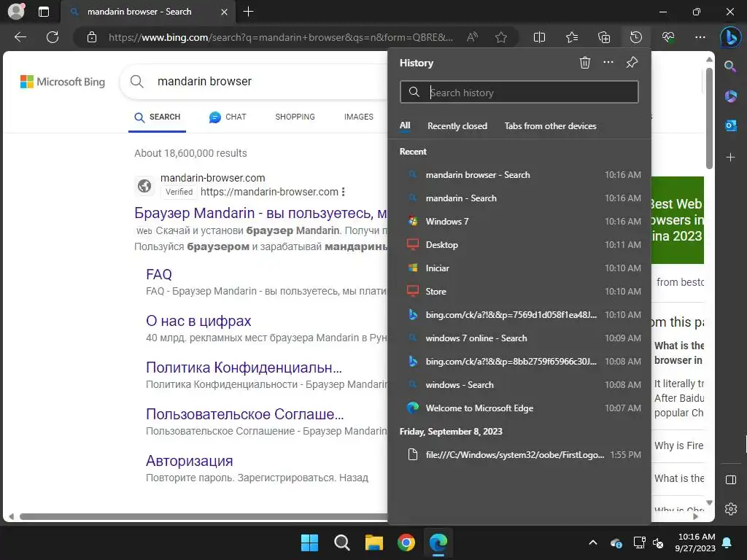This screenshot has height=560, width=747.
Task: Switch to Tabs from other devices
Action: click(550, 126)
